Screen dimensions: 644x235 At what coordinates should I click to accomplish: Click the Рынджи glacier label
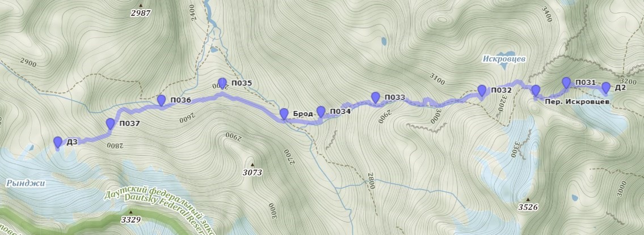point(26,183)
